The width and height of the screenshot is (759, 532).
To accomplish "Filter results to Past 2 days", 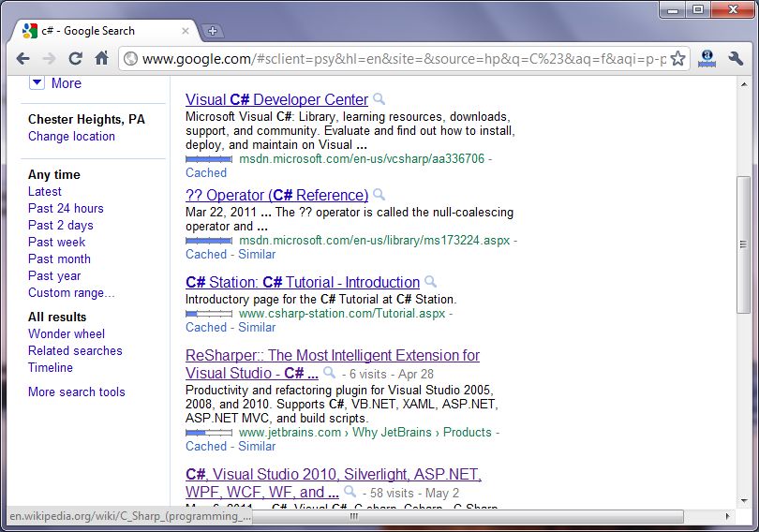I will [61, 226].
